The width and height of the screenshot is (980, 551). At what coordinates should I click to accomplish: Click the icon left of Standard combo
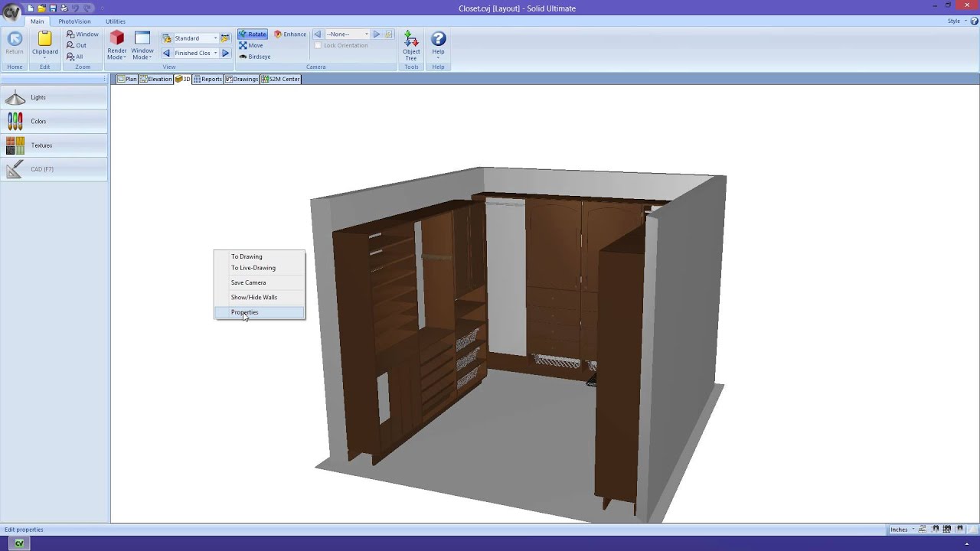167,38
